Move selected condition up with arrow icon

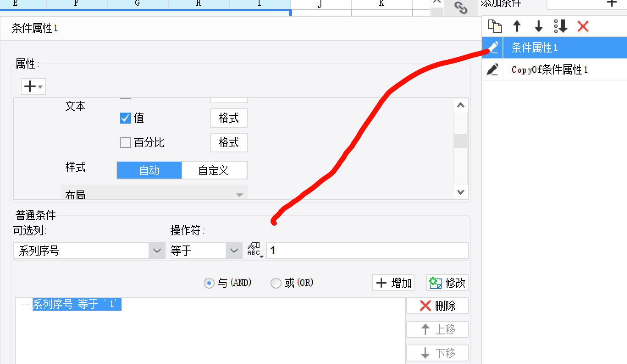point(517,26)
